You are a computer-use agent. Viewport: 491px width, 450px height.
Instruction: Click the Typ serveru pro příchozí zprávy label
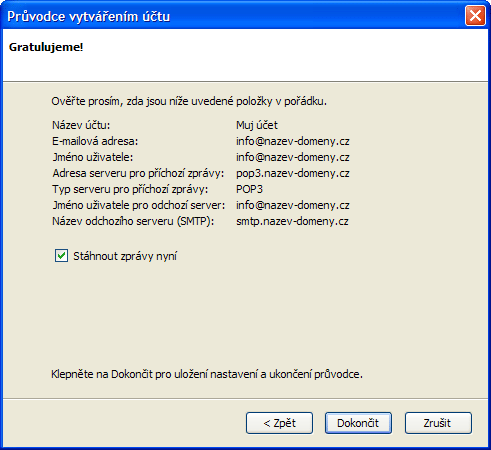[130, 189]
